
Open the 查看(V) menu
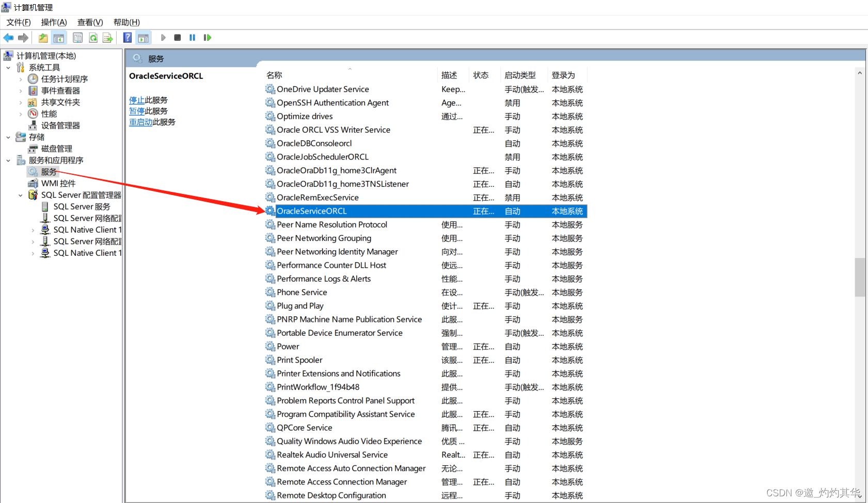tap(90, 22)
